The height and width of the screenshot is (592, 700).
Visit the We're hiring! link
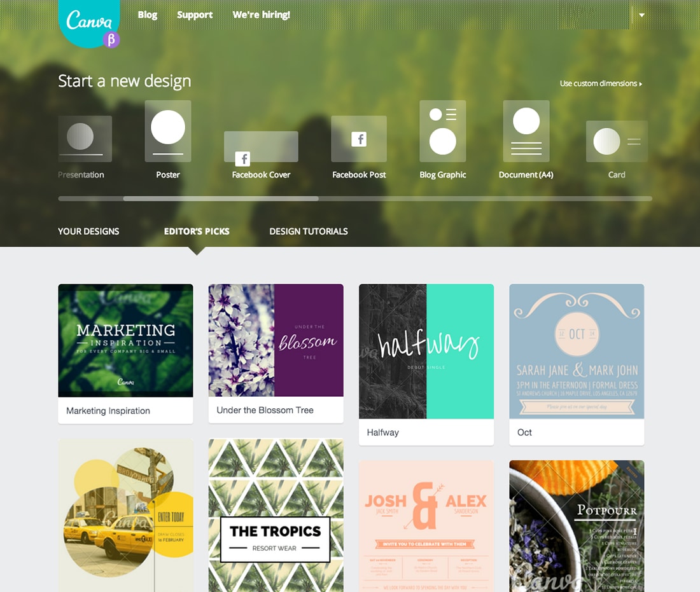tap(261, 15)
